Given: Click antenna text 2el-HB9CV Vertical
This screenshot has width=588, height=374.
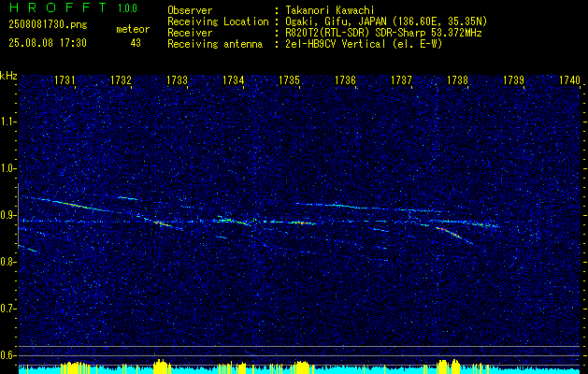Looking at the screenshot, I should [x=364, y=44].
